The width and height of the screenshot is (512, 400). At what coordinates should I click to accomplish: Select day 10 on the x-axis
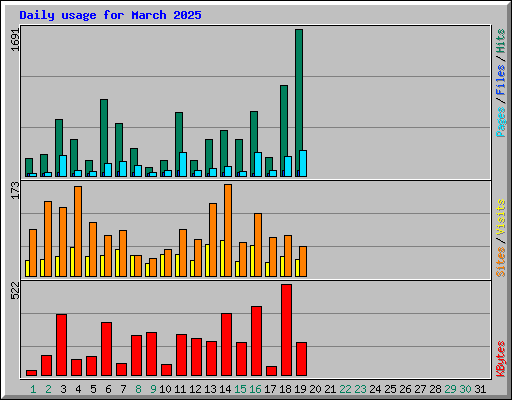pos(165,389)
